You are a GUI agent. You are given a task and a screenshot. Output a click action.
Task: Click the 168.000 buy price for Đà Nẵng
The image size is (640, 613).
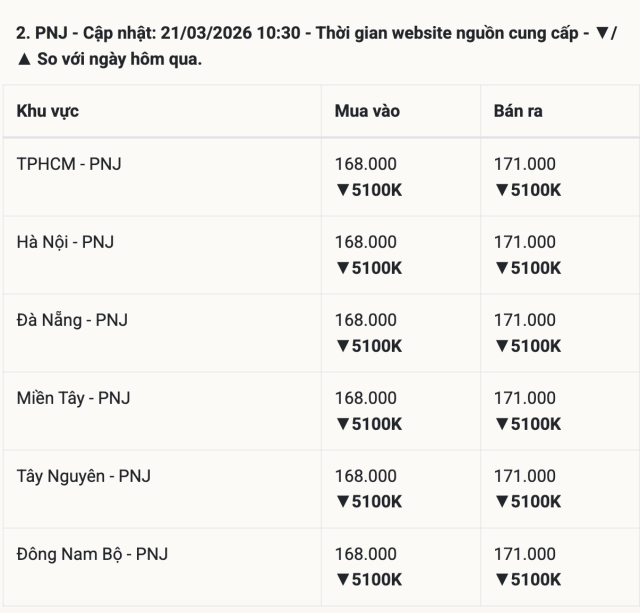[365, 320]
